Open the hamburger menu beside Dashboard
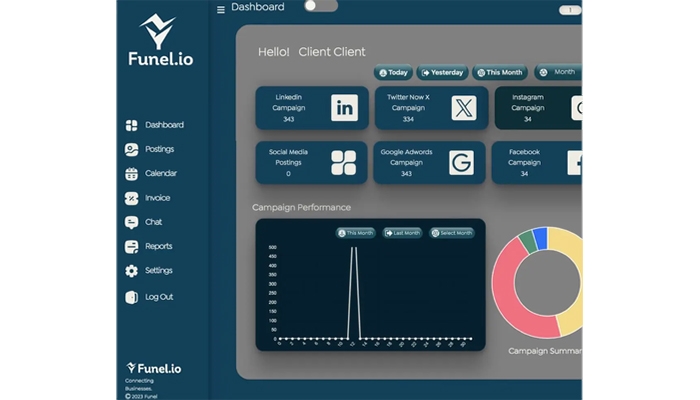700x400 pixels. [x=221, y=9]
